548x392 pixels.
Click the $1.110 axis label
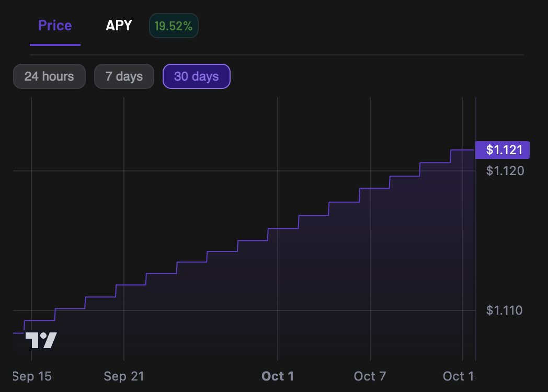tap(504, 310)
